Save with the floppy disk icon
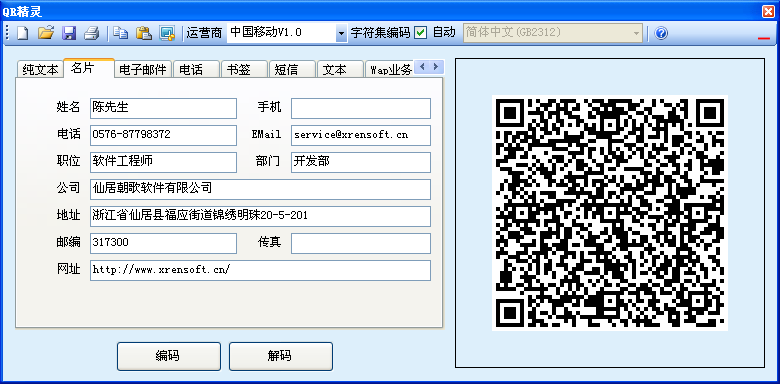This screenshot has height=384, width=780. 69,33
